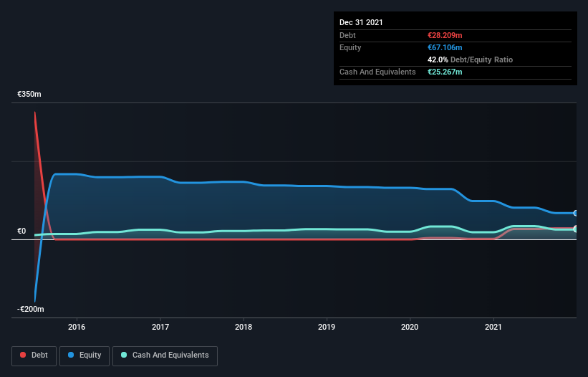Click the €350m y-axis label
The height and width of the screenshot is (377, 588).
[29, 94]
